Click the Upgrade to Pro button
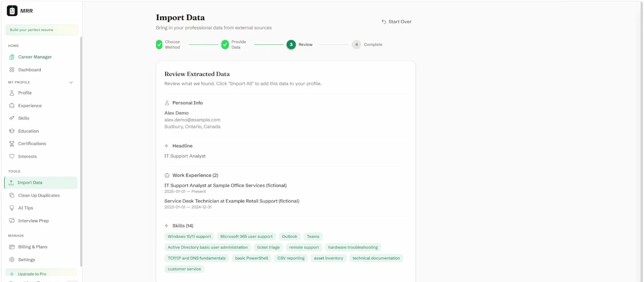Screen dimensions: 644x282 coord(41,274)
